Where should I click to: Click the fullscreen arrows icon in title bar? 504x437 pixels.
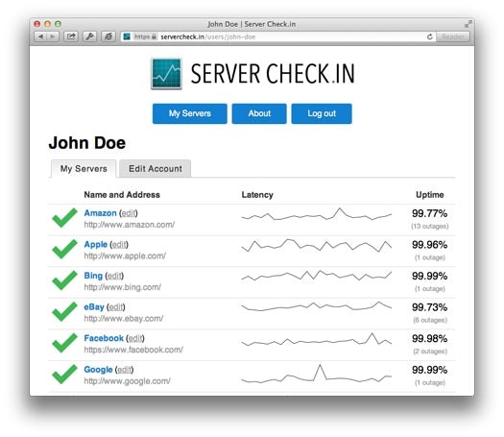coord(468,24)
